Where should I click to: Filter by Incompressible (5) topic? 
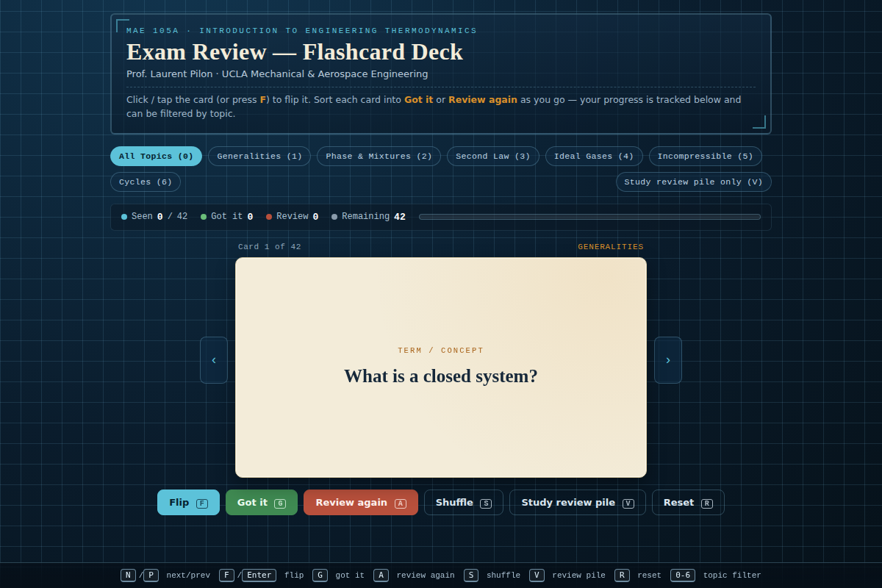[x=706, y=156]
